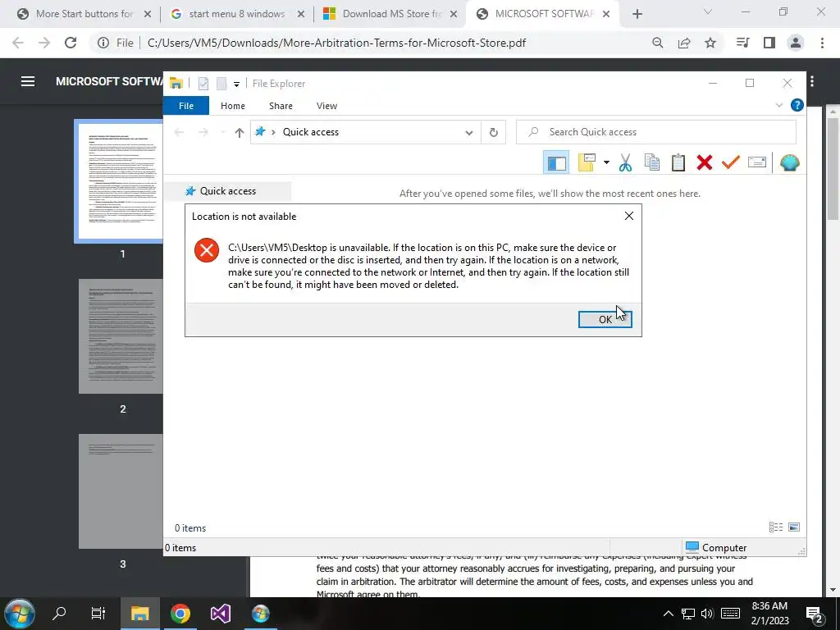Close the Location is not available dialog
The width and height of the screenshot is (840, 630).
[x=629, y=216]
